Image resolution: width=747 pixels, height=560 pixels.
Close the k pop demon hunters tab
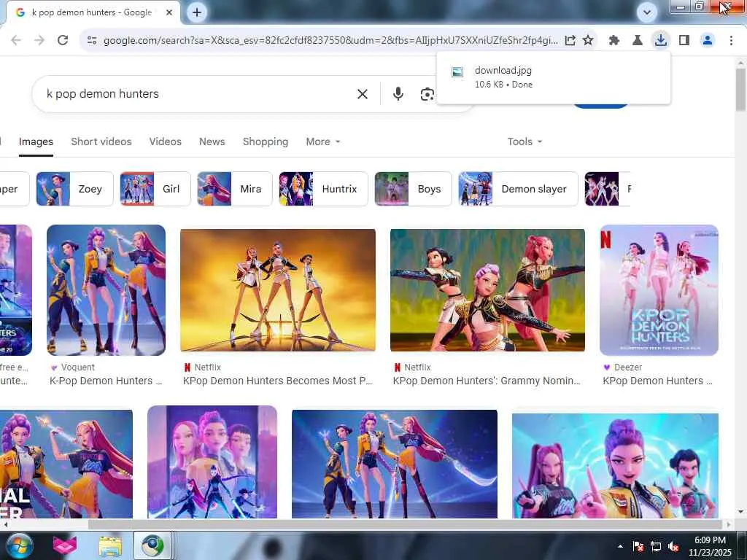click(x=169, y=12)
